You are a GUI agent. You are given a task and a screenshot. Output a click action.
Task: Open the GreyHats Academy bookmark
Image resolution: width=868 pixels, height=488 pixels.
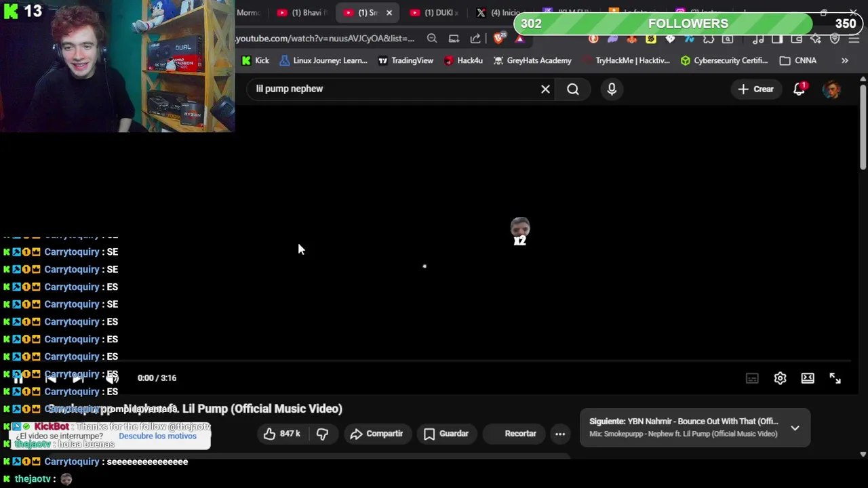click(532, 60)
